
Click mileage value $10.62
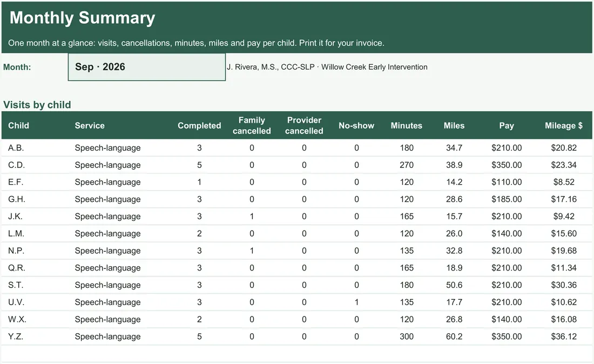click(x=564, y=302)
